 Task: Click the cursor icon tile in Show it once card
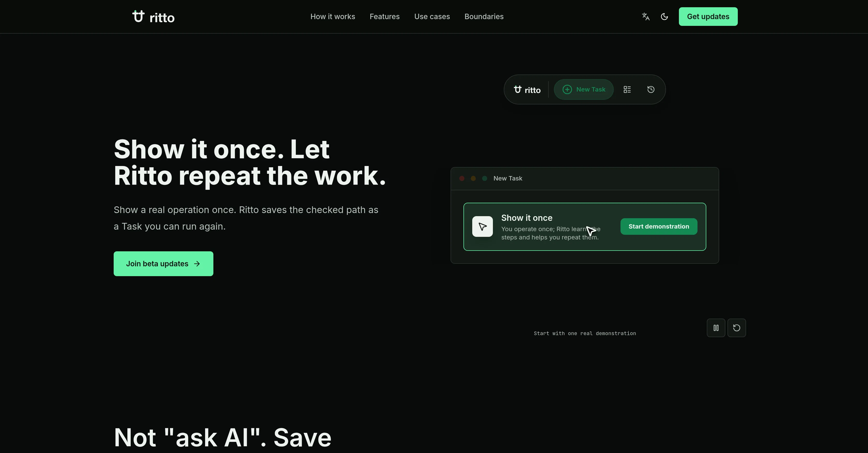coord(482,227)
